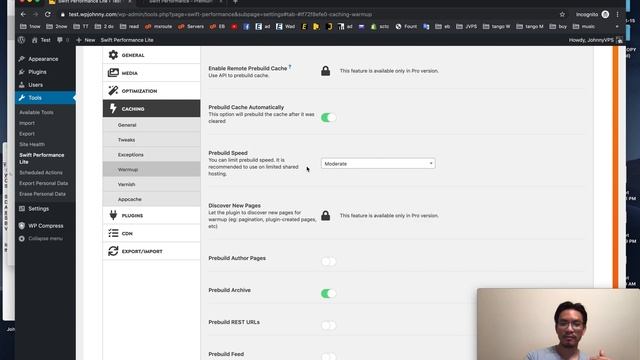Click the help mark on Enable Remote Prebuild Cache
Screen dimensions: 640x360
(290, 67)
